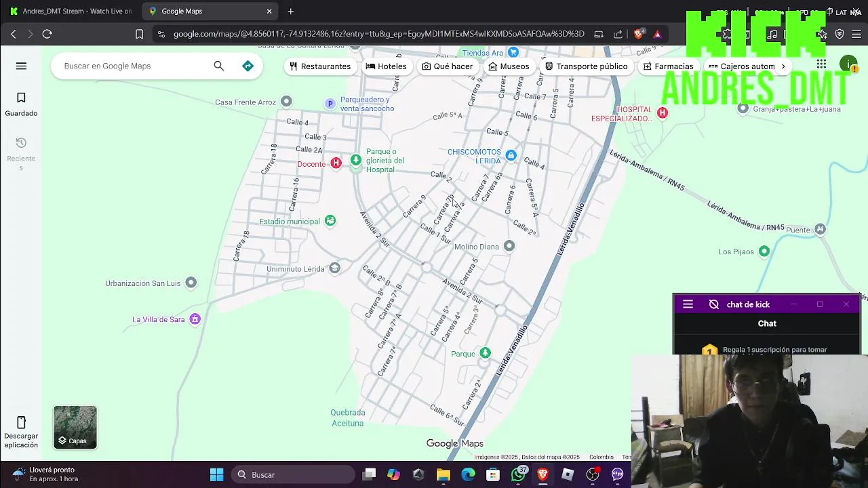This screenshot has width=868, height=488.
Task: Click the Parqueadero y venta sancocho pin
Action: [x=330, y=104]
